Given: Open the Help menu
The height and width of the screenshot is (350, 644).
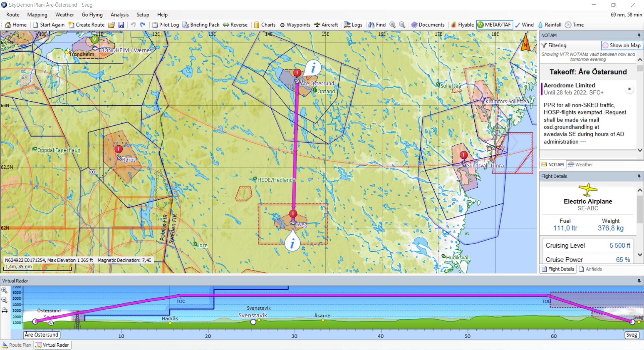Looking at the screenshot, I should [162, 15].
